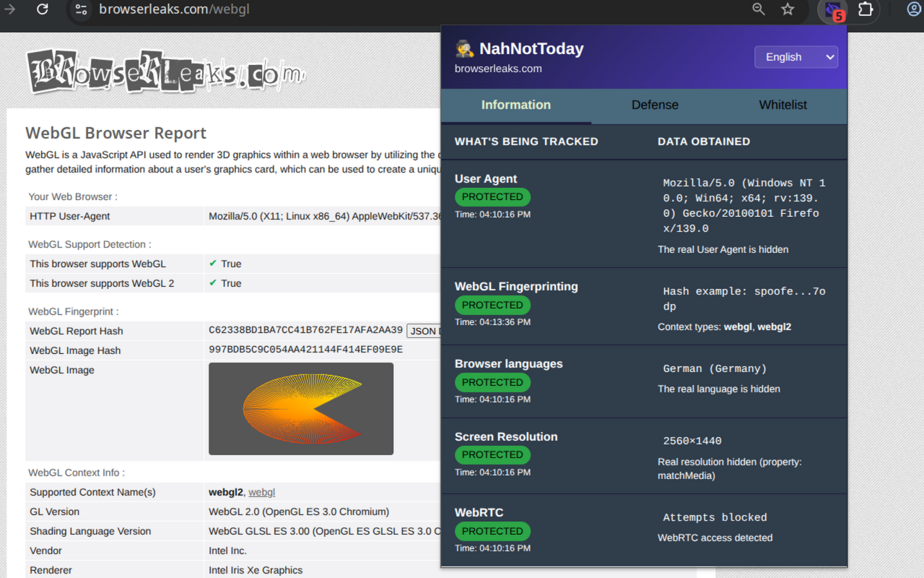The height and width of the screenshot is (578, 924).
Task: Switch to the Defense tab
Action: pos(655,105)
